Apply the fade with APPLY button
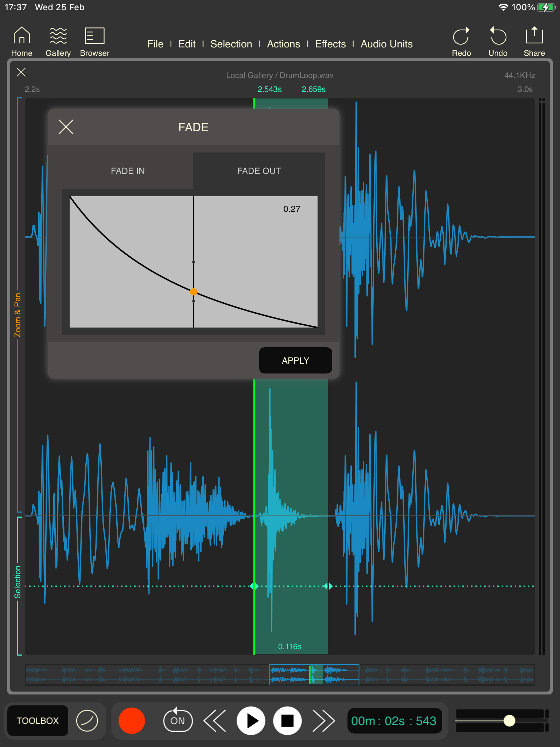Screen dimensions: 560x747 (x=295, y=360)
